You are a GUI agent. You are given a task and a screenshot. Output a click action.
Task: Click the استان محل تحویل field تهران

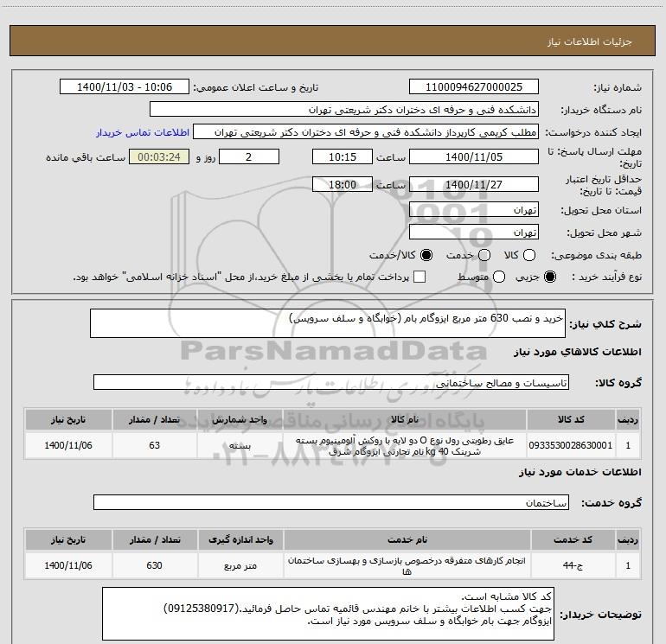474,210
